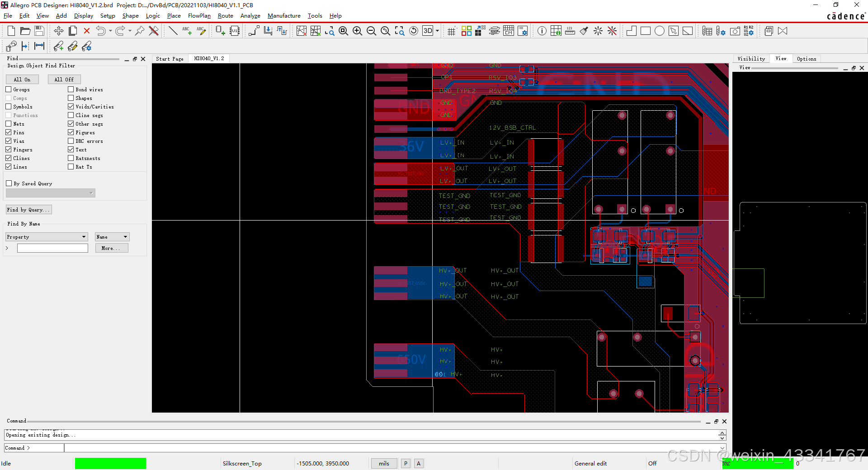
Task: Switch to the Visibility tab
Action: 751,59
